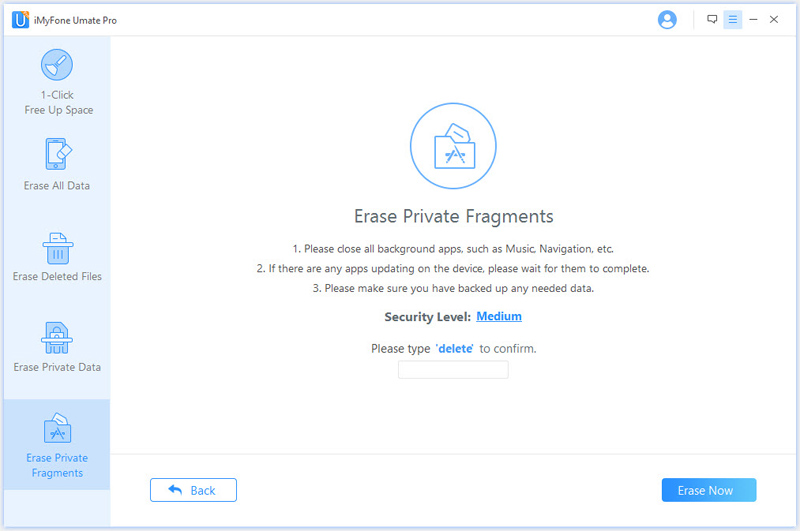Screen dimensions: 800x531
Task: Click the feedback chat bubble icon
Action: click(712, 19)
